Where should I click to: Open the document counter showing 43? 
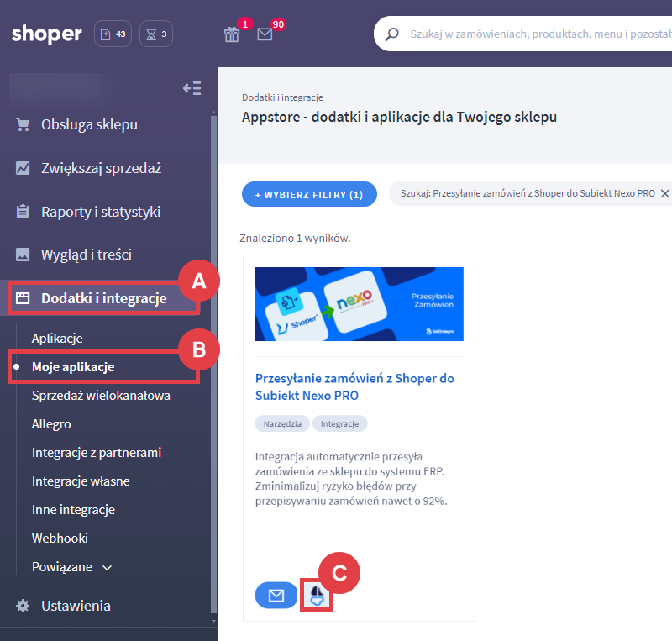pyautogui.click(x=113, y=34)
